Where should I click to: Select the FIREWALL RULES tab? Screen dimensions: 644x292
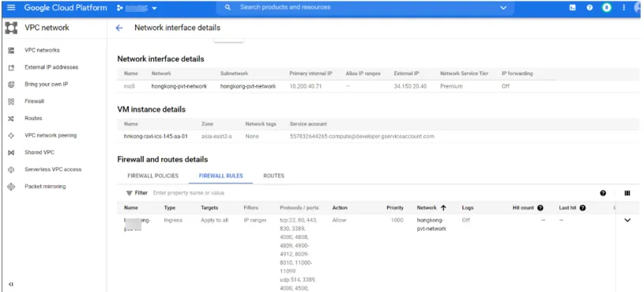(x=221, y=176)
